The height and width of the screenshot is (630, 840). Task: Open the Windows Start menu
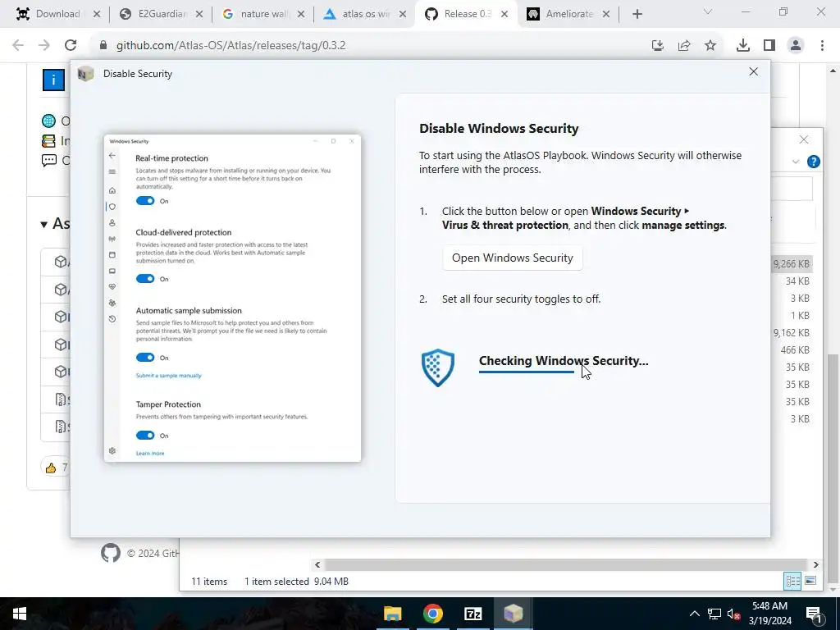(x=20, y=614)
